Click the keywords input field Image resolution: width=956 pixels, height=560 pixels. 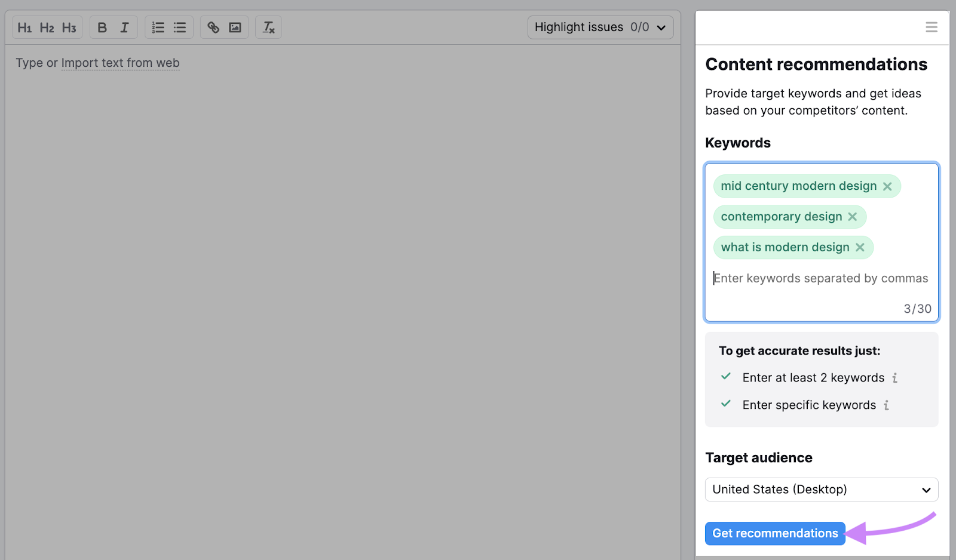820,278
